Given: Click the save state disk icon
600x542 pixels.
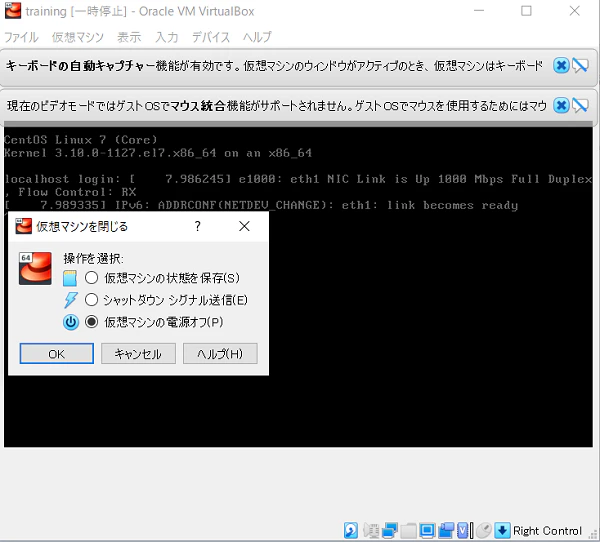Looking at the screenshot, I should pos(70,278).
